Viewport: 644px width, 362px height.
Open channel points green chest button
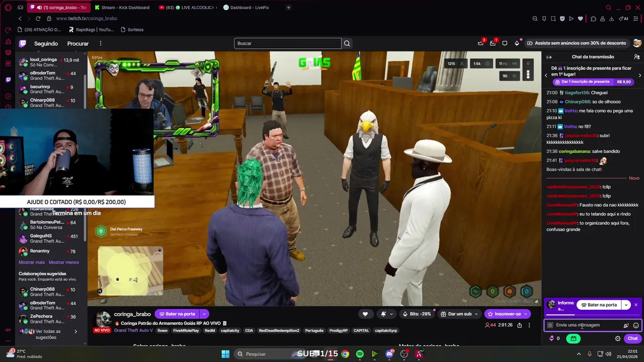click(573, 338)
